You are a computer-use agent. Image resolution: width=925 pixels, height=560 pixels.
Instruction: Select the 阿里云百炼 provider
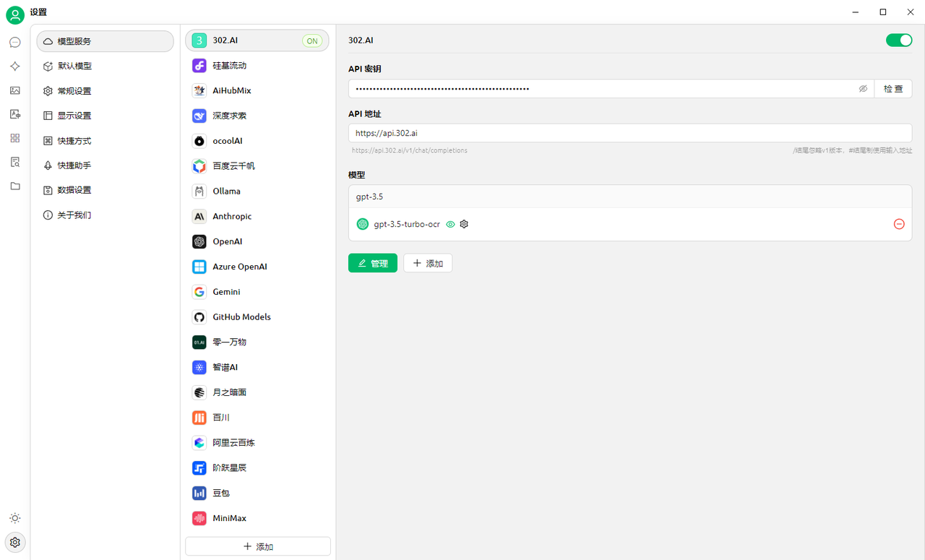click(257, 443)
